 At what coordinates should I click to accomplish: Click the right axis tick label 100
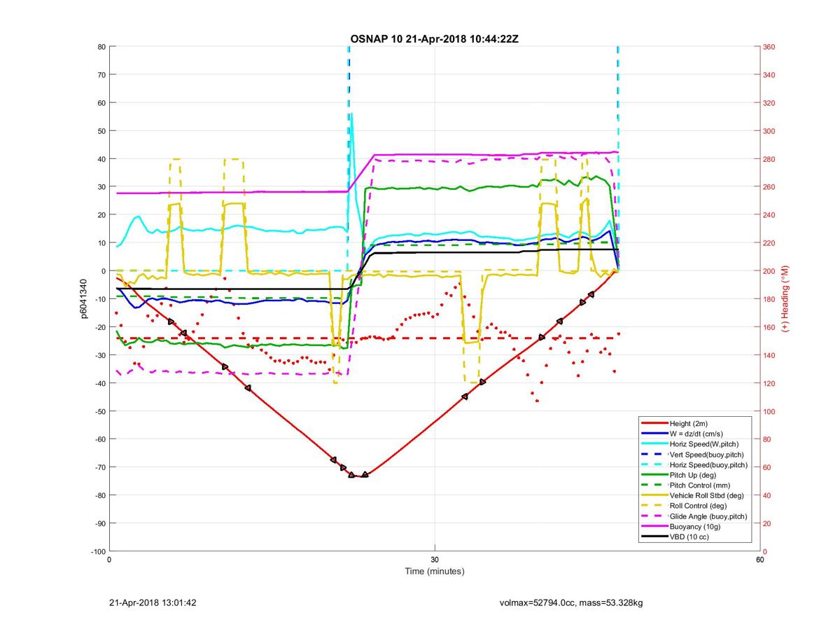tap(770, 411)
